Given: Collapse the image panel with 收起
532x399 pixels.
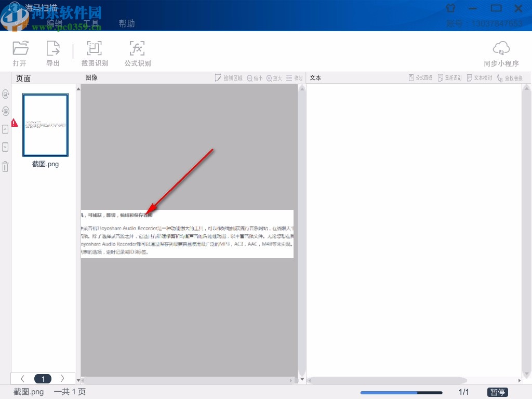Looking at the screenshot, I should (x=294, y=78).
